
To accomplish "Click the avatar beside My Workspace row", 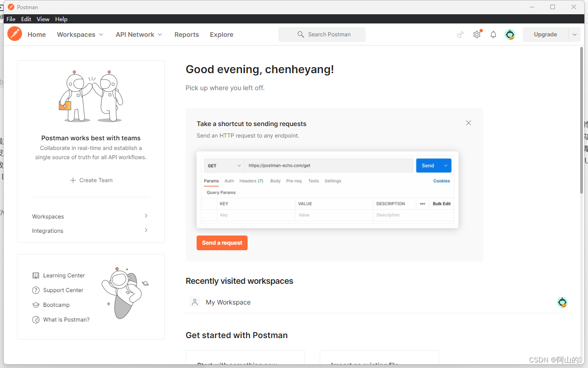I will click(562, 302).
